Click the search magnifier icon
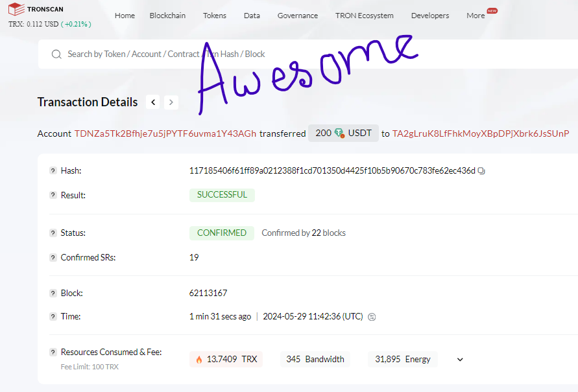This screenshot has width=578, height=392. 56,54
